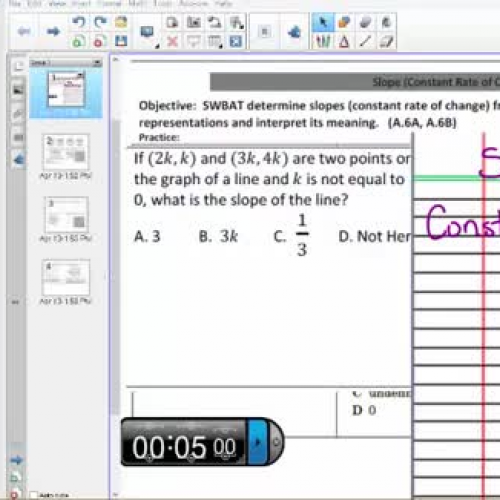
Task: Open a file with the folder icon
Action: pyautogui.click(x=121, y=22)
